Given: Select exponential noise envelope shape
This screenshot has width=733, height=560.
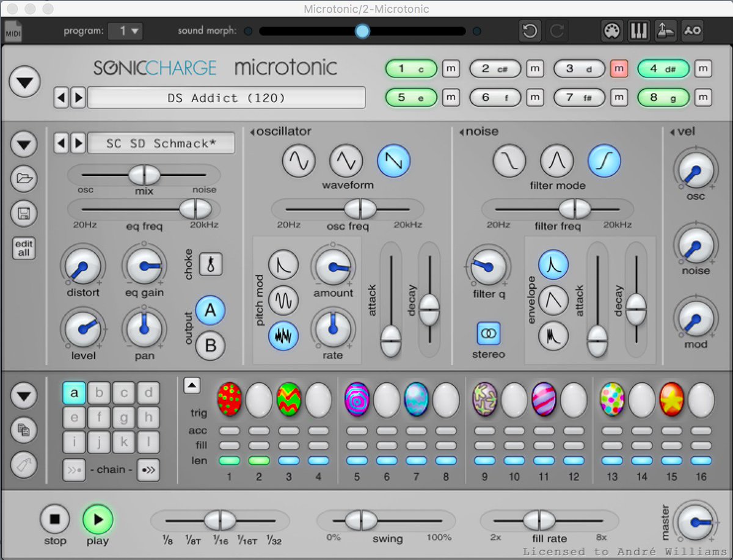Looking at the screenshot, I should pyautogui.click(x=553, y=264).
